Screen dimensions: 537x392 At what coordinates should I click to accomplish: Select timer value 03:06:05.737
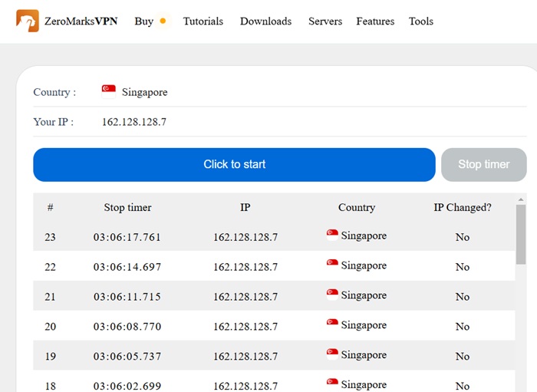(127, 357)
